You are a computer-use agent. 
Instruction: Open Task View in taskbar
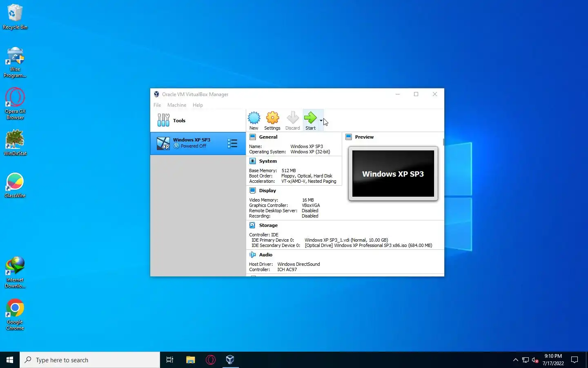tap(170, 360)
